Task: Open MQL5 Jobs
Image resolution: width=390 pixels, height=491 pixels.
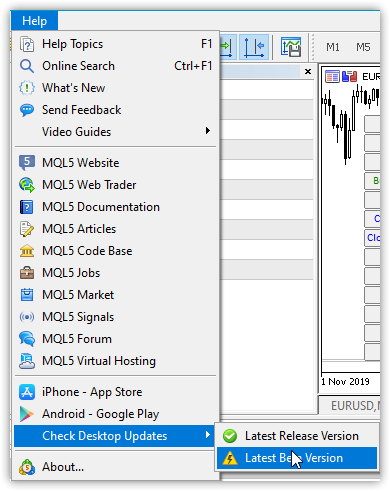Action: 116,273
